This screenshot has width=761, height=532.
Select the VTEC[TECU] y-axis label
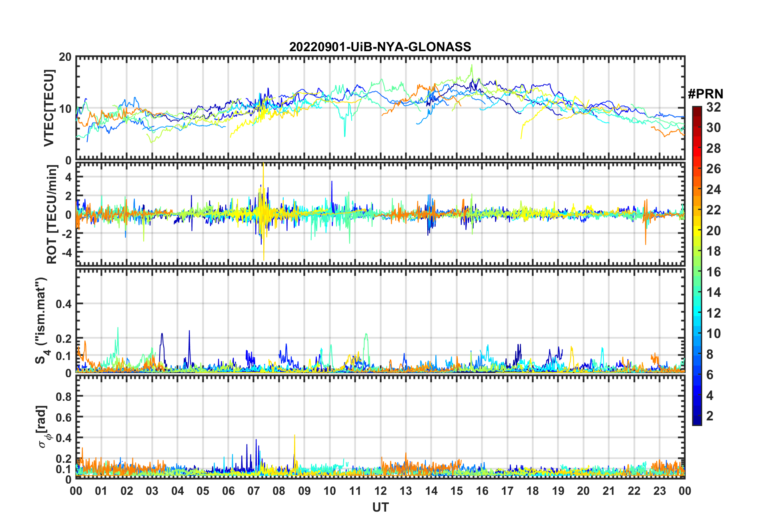click(49, 108)
